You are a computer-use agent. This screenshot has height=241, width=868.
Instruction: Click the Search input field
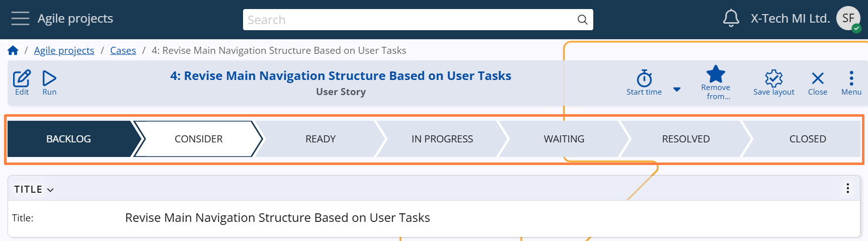coord(410,20)
